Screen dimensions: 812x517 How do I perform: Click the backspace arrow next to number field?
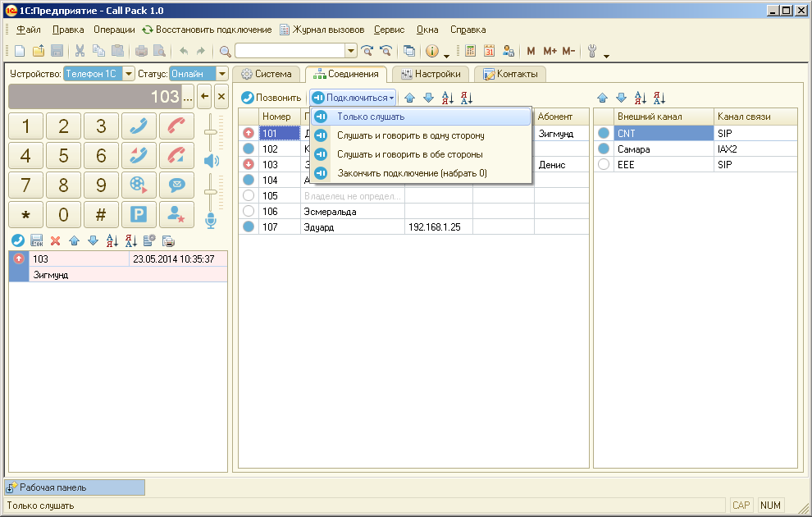pos(205,97)
